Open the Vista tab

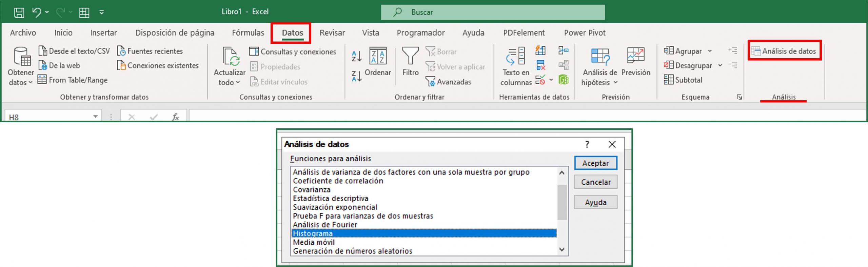(x=370, y=33)
